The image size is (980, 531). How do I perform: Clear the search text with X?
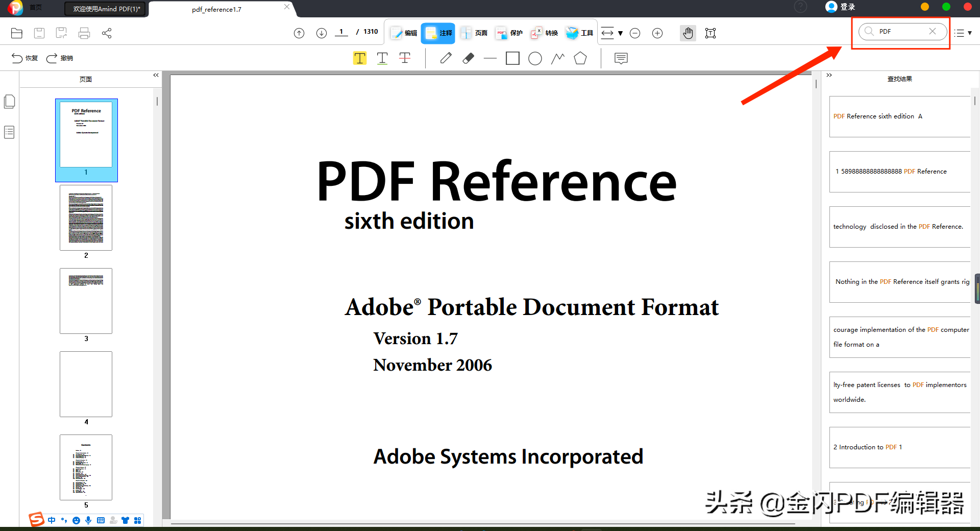933,31
